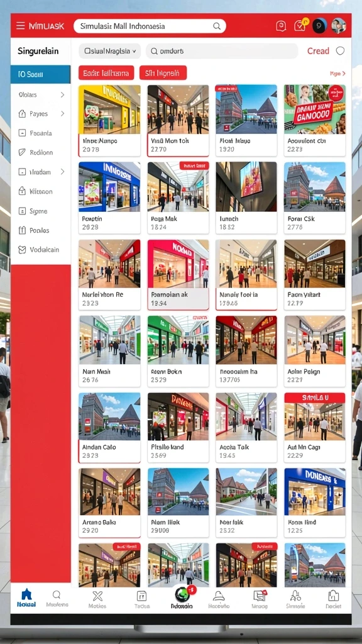The height and width of the screenshot is (644, 362).
Task: Click the red Sīh Ingnəín button
Action: pyautogui.click(x=163, y=73)
